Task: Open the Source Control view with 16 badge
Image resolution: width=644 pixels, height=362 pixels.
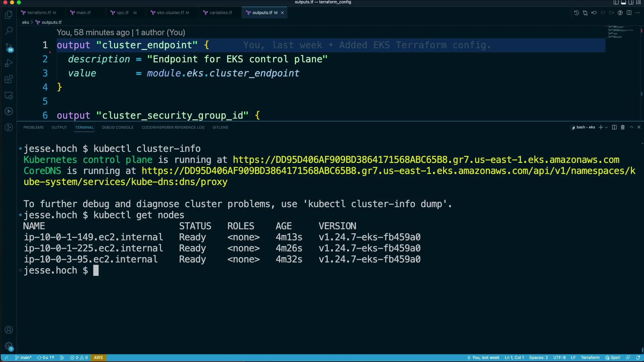Action: [9, 47]
